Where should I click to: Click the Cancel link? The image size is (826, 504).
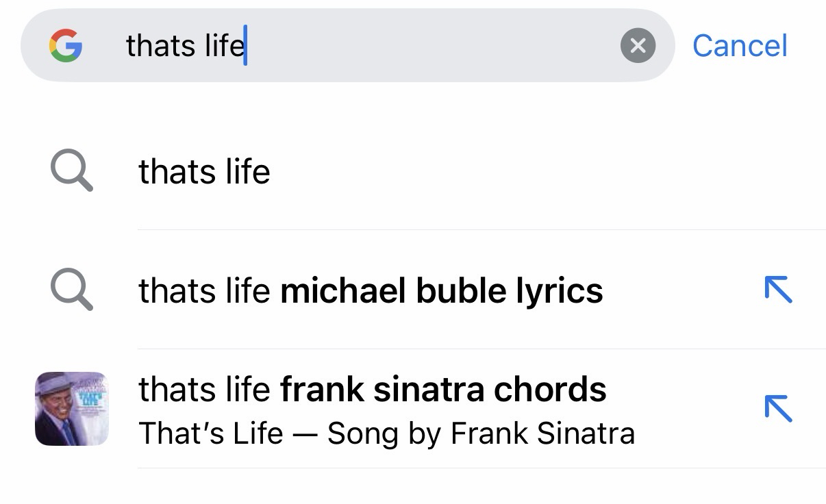coord(740,46)
